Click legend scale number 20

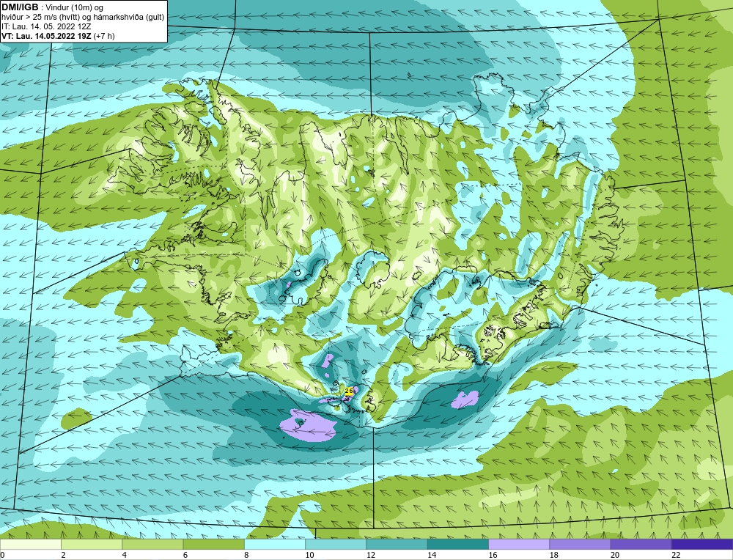[614, 555]
